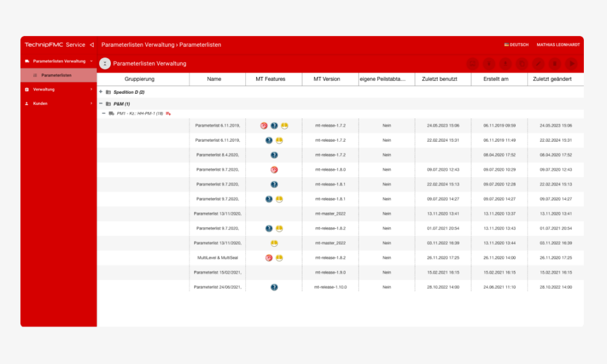Click the round collapse-all button beside Parameterlisten Verwaltung
Image resolution: width=607 pixels, height=364 pixels.
105,63
